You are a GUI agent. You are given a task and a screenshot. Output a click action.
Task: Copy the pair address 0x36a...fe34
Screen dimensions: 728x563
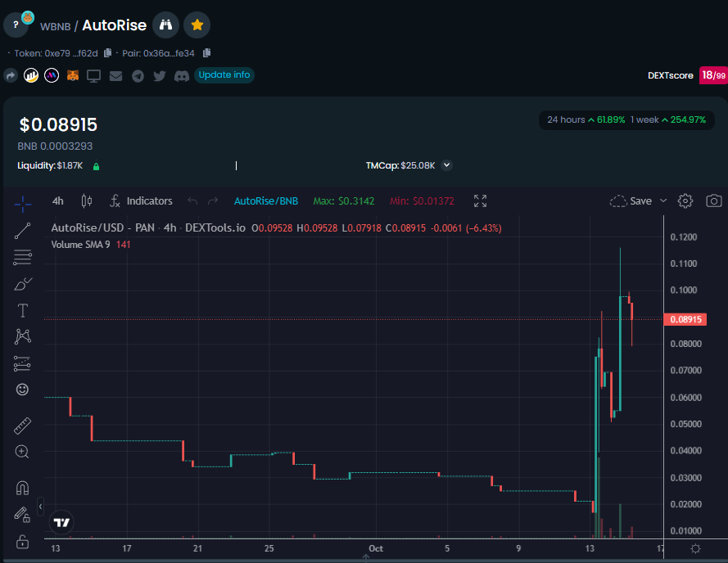[x=207, y=53]
